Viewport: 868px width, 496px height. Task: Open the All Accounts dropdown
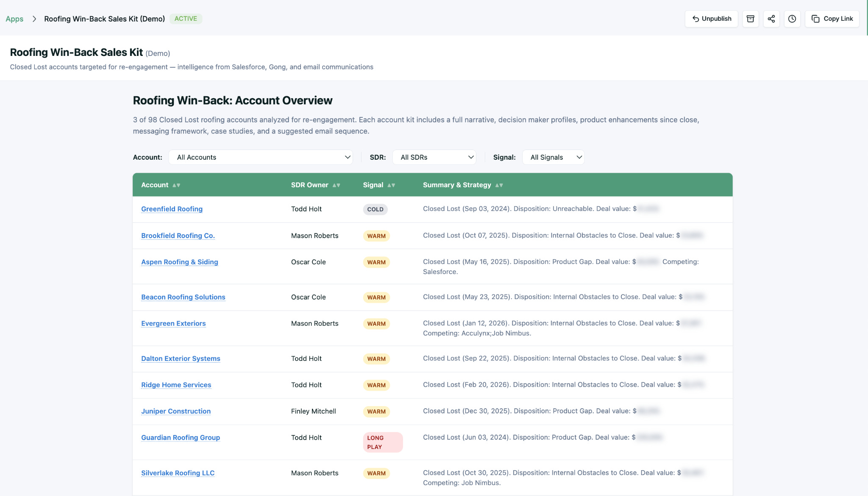tap(261, 157)
